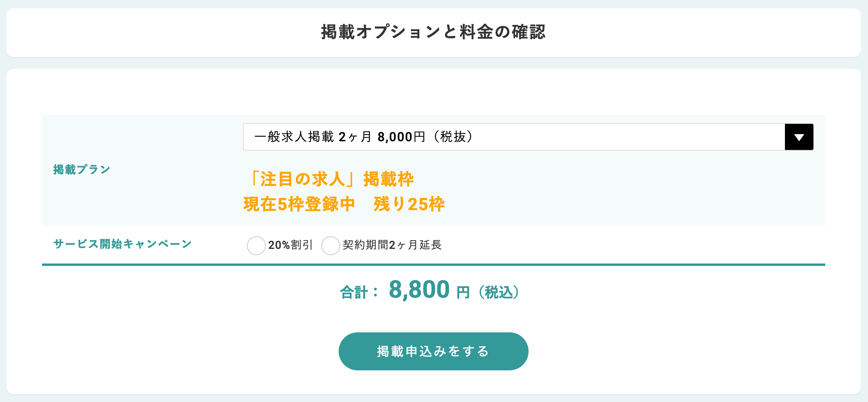Click the 掲載プラン row label
The width and height of the screenshot is (868, 402).
click(81, 170)
